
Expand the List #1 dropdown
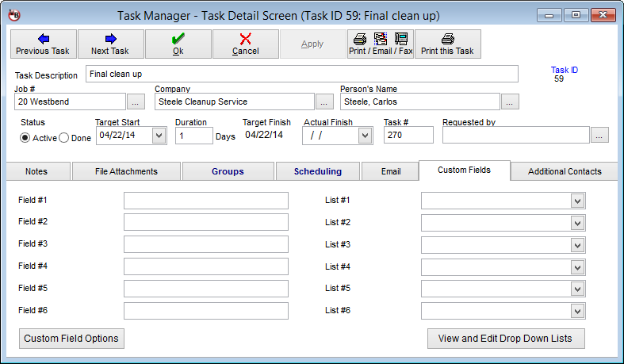(577, 201)
